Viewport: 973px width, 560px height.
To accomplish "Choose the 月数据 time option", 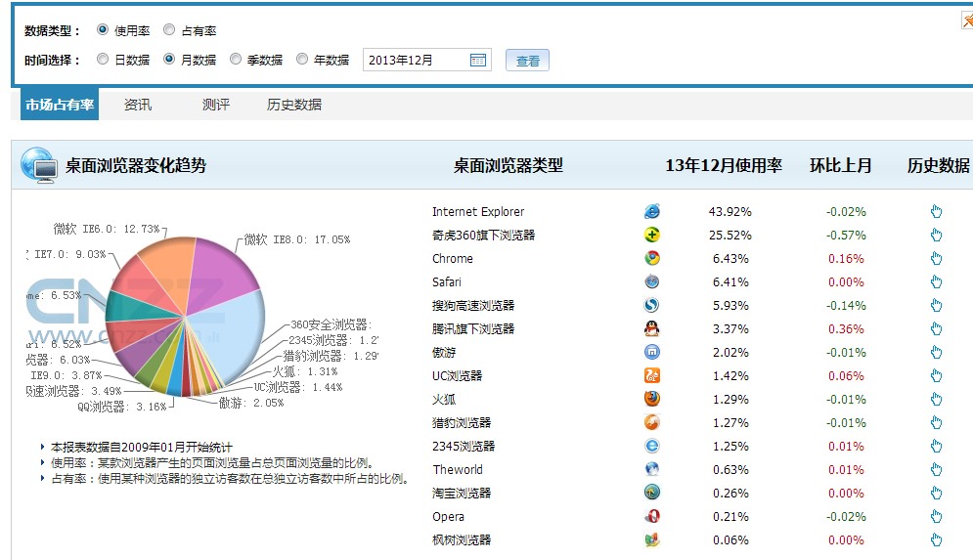I will point(169,59).
